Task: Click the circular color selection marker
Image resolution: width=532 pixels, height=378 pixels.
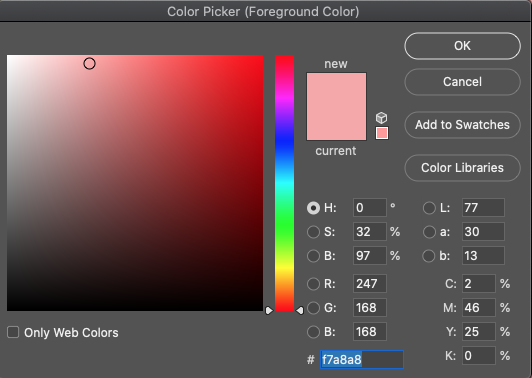Action: point(90,63)
